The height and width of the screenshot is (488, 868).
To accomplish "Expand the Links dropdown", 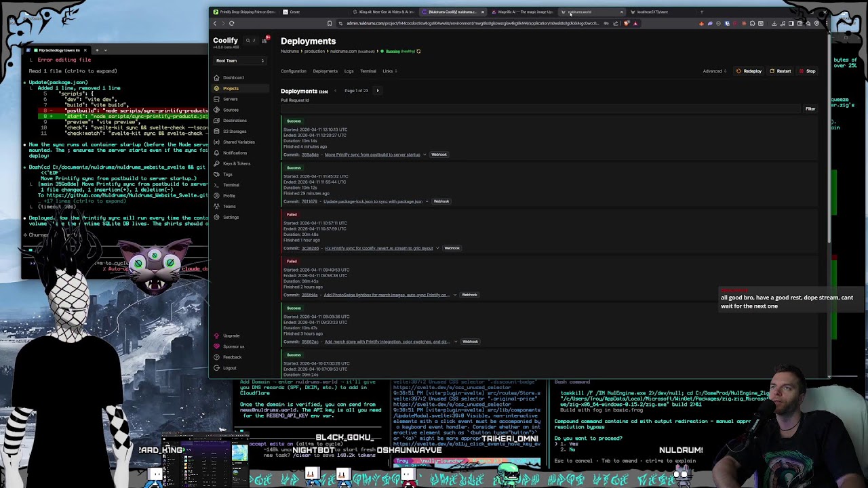I will (x=390, y=71).
